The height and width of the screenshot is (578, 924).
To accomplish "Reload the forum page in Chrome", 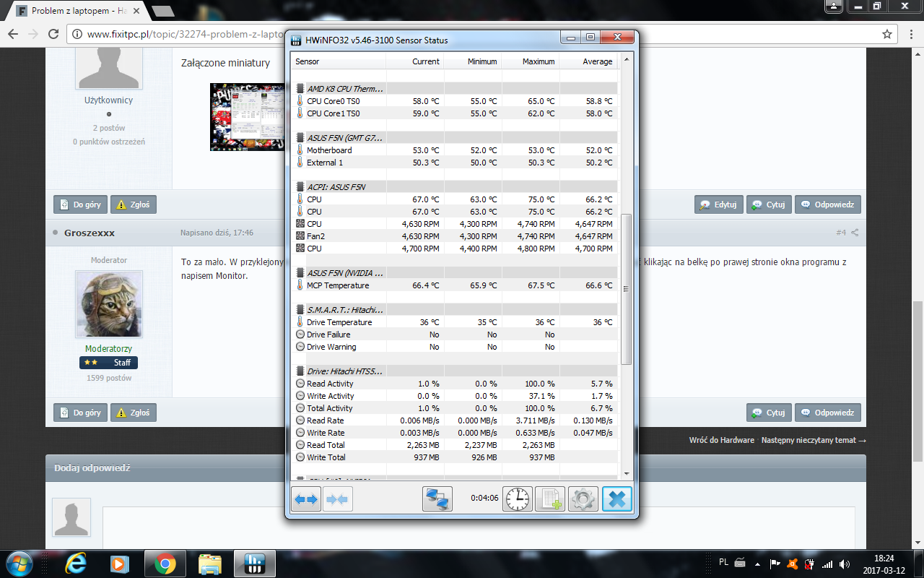I will click(x=53, y=34).
